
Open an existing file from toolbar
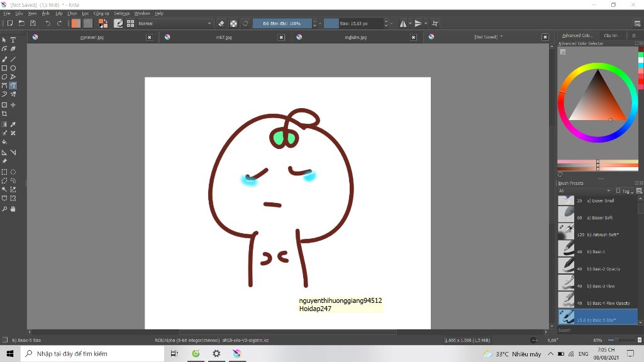pyautogui.click(x=21, y=23)
